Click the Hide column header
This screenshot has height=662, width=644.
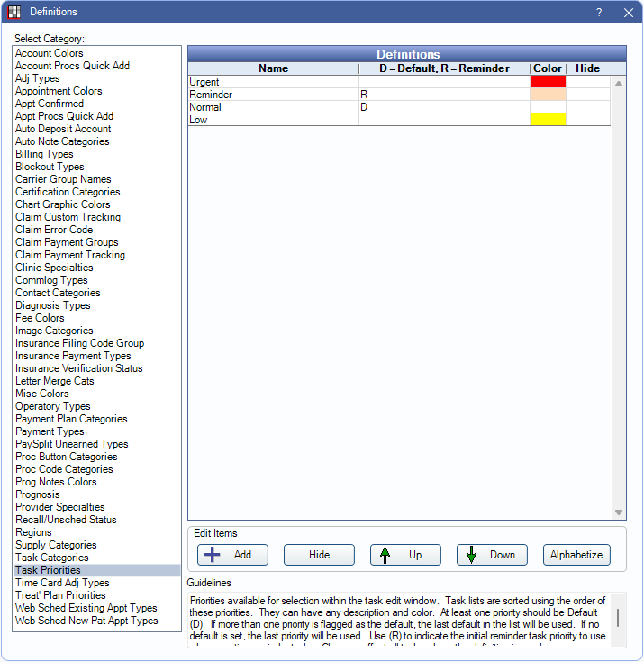click(587, 68)
